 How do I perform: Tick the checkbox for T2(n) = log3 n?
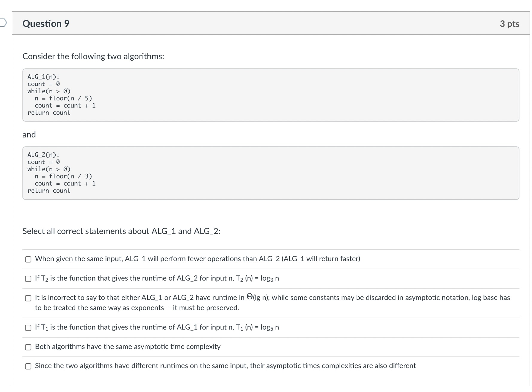pos(28,279)
